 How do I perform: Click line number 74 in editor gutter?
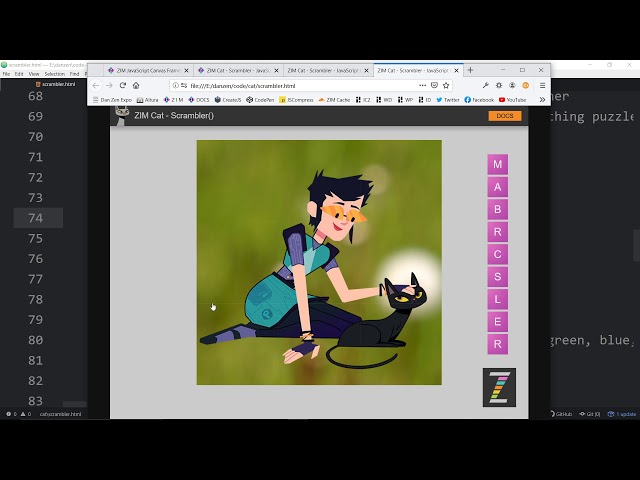tap(36, 218)
